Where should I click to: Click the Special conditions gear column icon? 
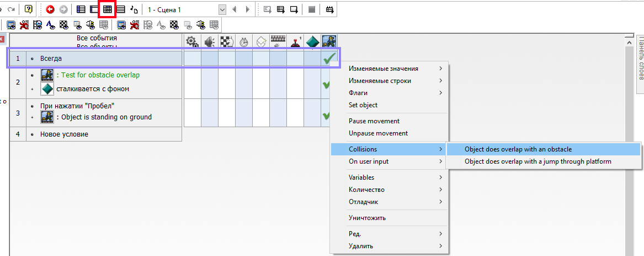[x=192, y=41]
